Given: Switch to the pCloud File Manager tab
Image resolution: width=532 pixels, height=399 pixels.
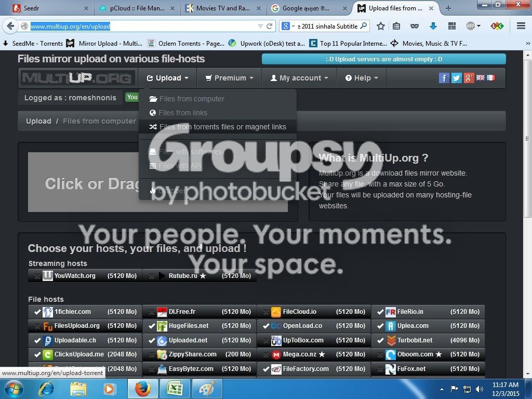Looking at the screenshot, I should coord(137,8).
